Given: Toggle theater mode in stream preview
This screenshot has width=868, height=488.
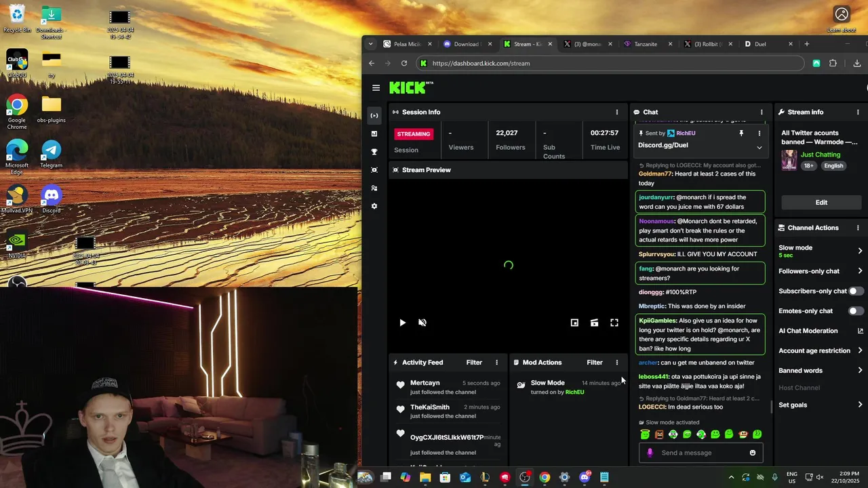Looking at the screenshot, I should click(594, 323).
